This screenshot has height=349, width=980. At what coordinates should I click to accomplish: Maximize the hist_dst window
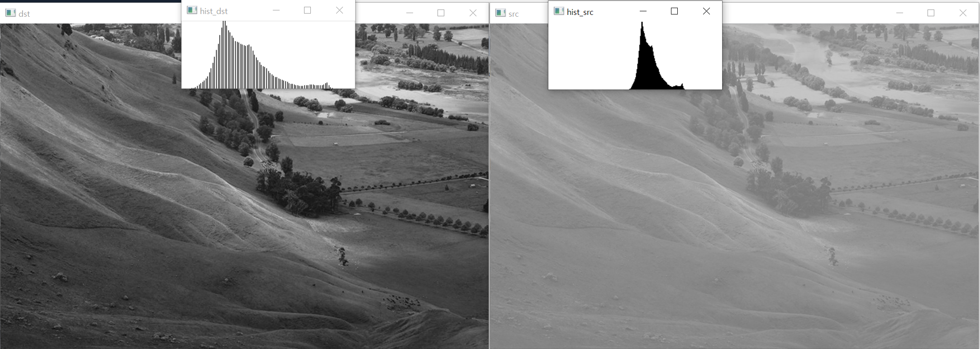click(308, 10)
